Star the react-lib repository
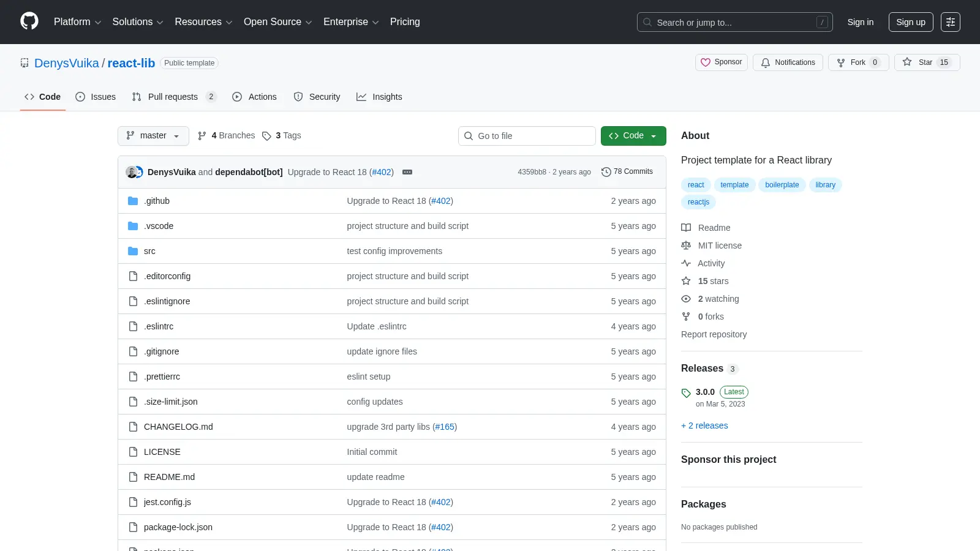 pyautogui.click(x=927, y=62)
